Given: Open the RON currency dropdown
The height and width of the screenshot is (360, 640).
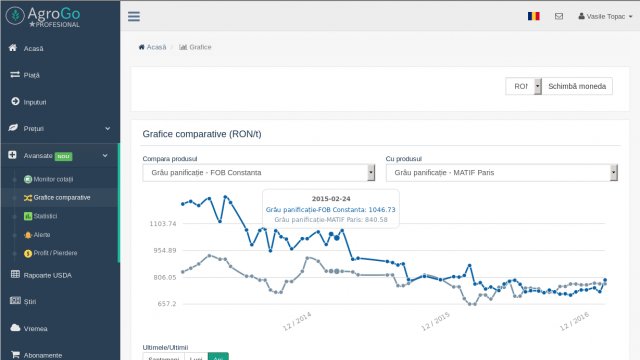Looking at the screenshot, I should (524, 86).
